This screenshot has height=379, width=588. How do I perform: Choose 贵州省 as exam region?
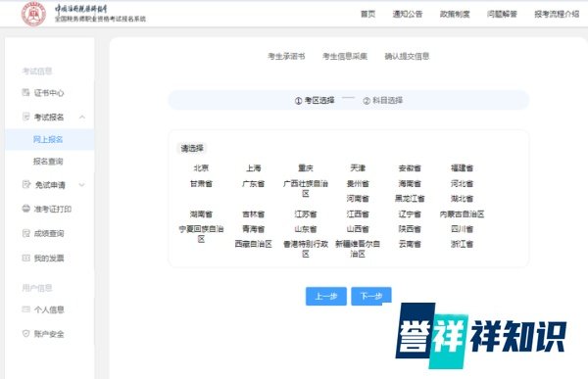coord(358,184)
